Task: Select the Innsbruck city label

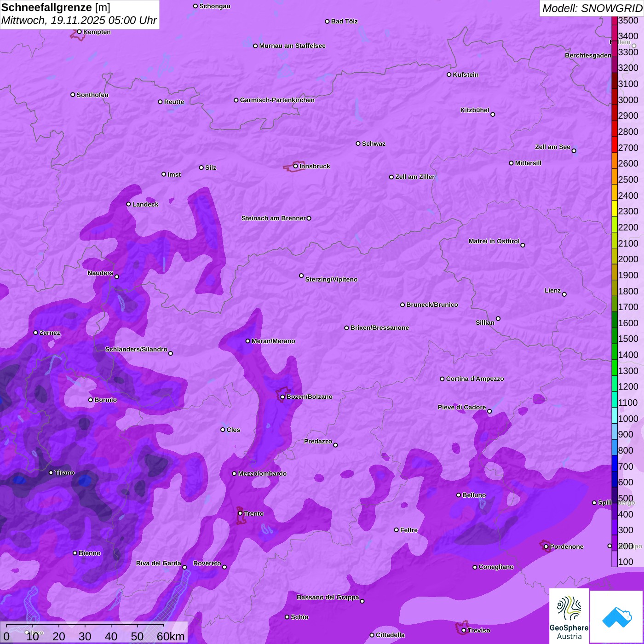Action: click(x=315, y=166)
